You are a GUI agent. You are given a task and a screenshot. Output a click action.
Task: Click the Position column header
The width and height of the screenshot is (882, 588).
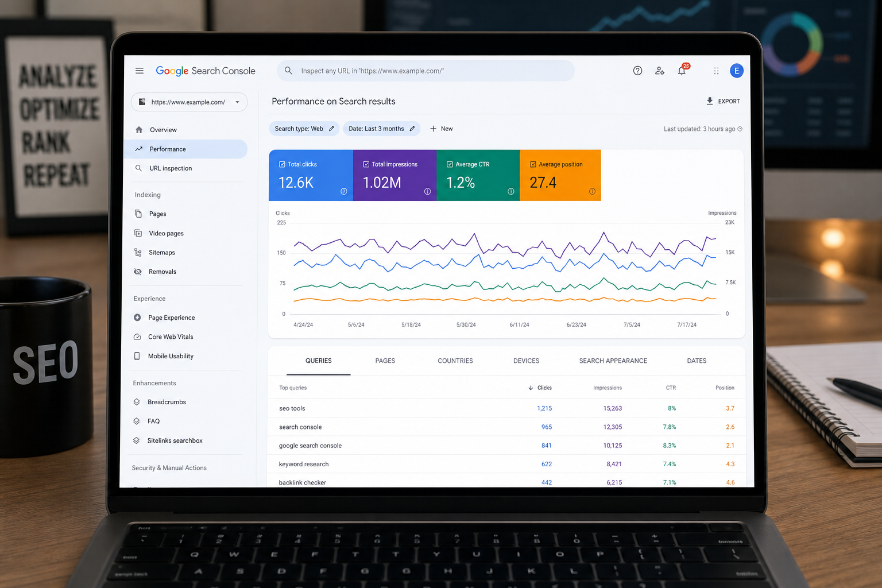tap(725, 388)
